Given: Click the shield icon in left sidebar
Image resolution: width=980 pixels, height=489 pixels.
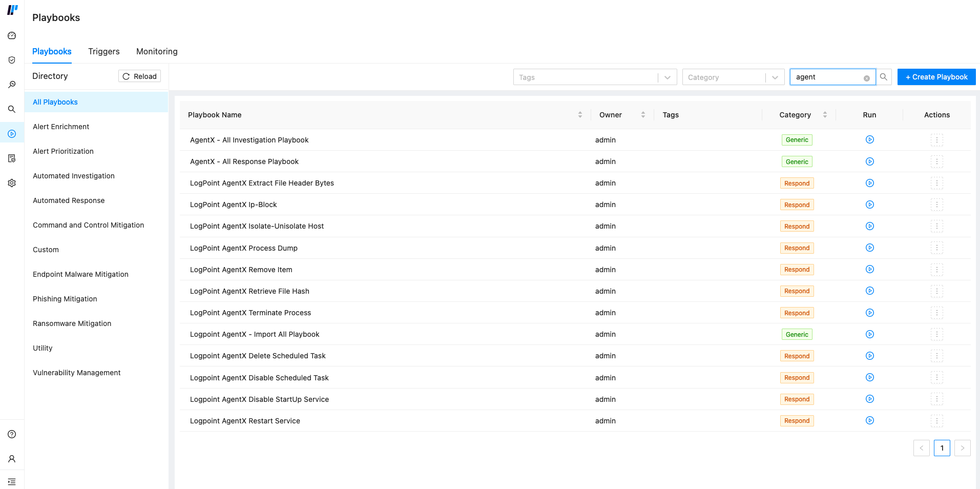Looking at the screenshot, I should coord(12,60).
